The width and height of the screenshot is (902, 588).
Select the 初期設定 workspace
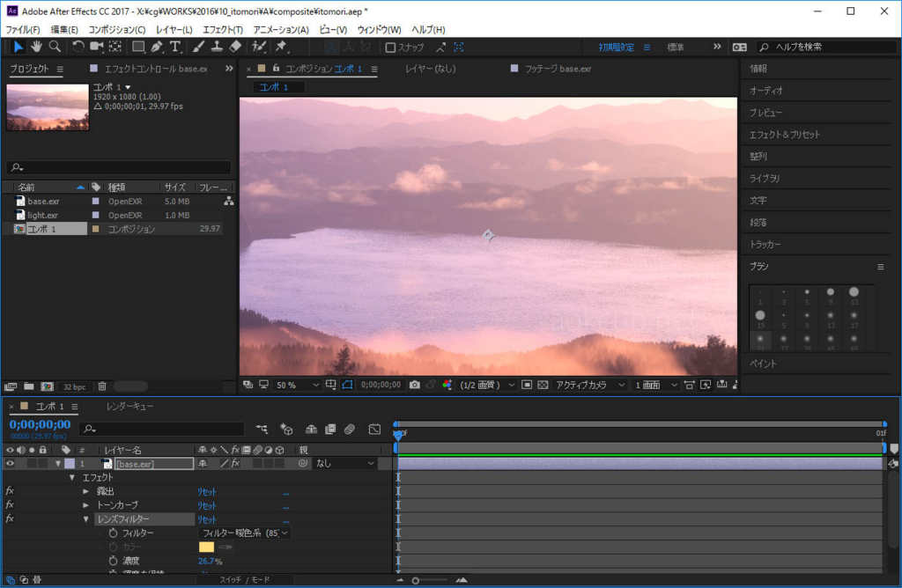616,48
